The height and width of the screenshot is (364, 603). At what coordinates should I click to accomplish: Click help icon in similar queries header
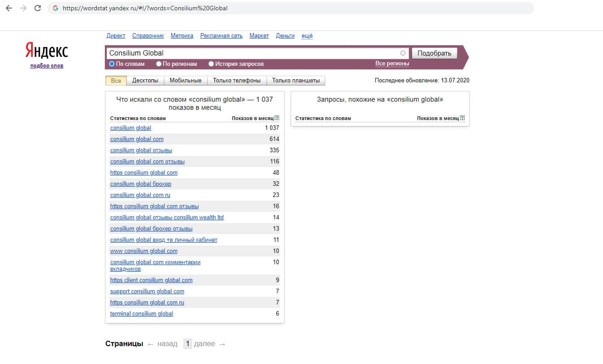462,118
